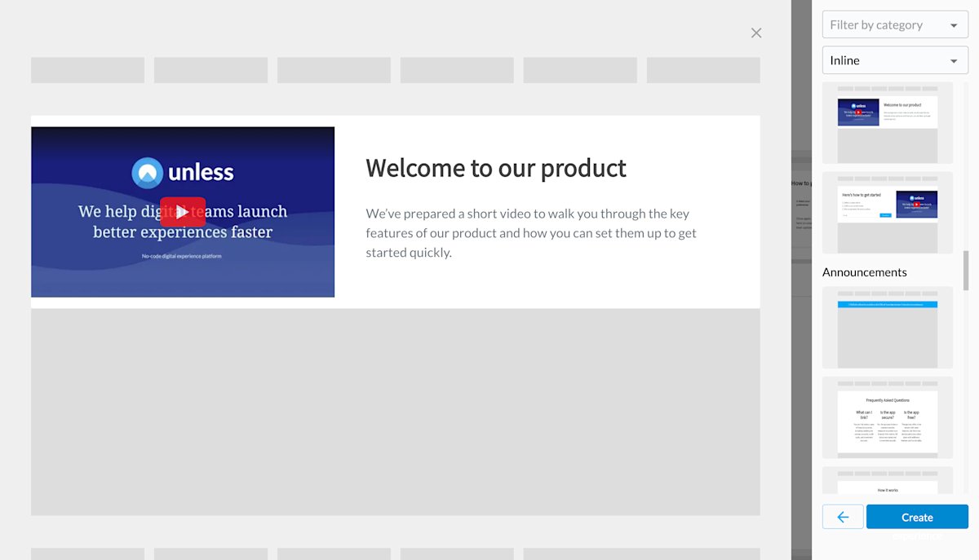This screenshot has width=979, height=560.
Task: Open the Inline format dropdown
Action: click(x=895, y=60)
